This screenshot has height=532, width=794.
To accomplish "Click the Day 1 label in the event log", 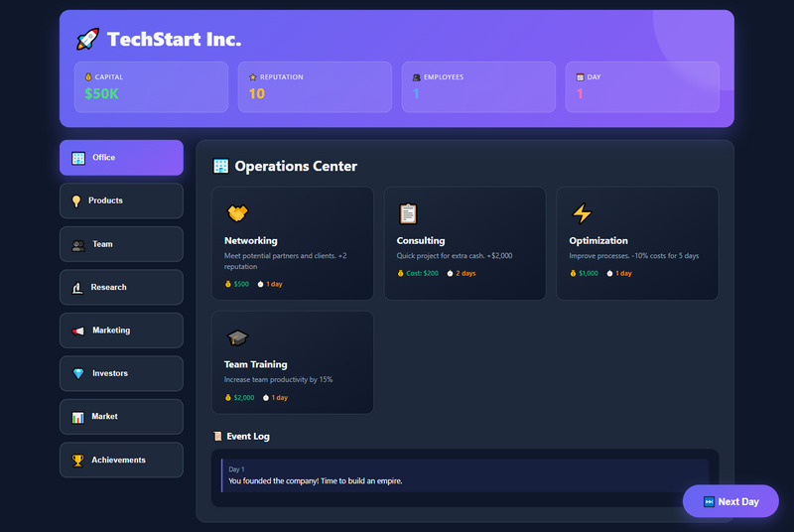I will pyautogui.click(x=236, y=469).
